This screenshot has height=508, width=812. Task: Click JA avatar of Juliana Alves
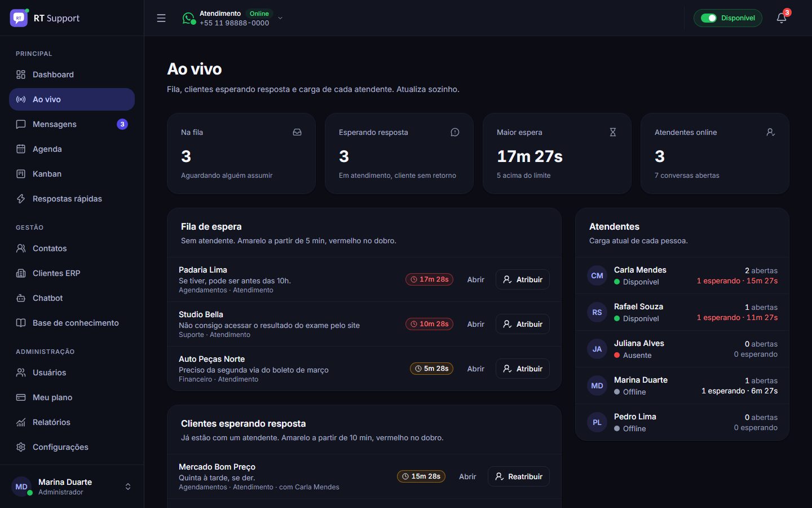(x=597, y=349)
